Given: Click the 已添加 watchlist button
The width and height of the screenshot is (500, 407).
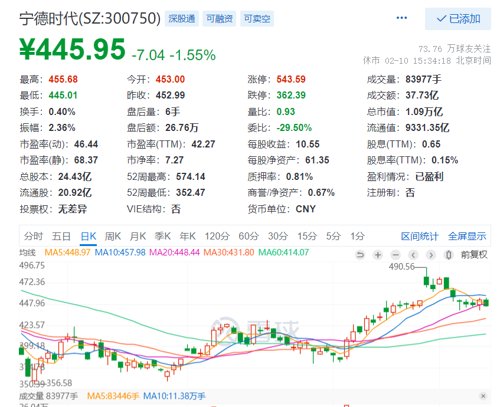Looking at the screenshot, I should coord(458,19).
